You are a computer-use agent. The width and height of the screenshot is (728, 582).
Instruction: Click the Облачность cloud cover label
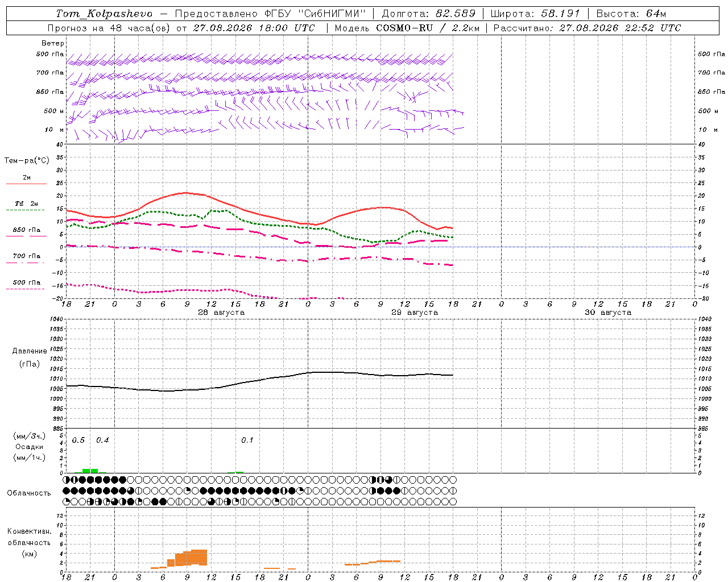pos(29,493)
